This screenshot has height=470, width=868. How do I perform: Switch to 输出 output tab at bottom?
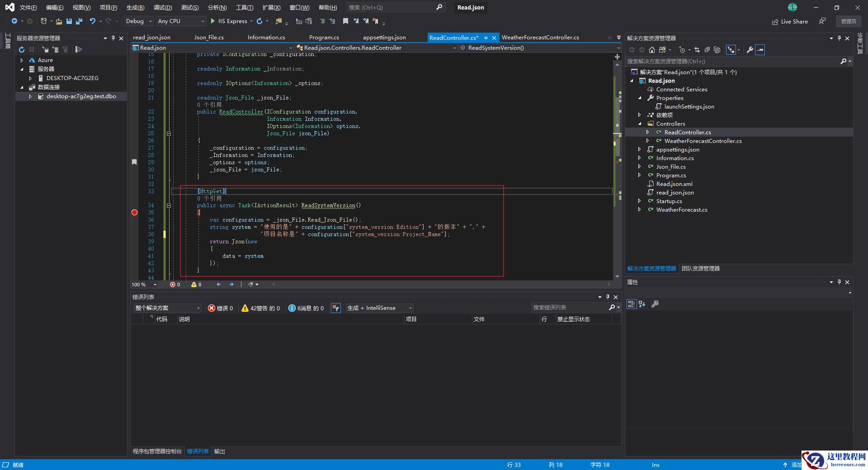[x=219, y=451]
